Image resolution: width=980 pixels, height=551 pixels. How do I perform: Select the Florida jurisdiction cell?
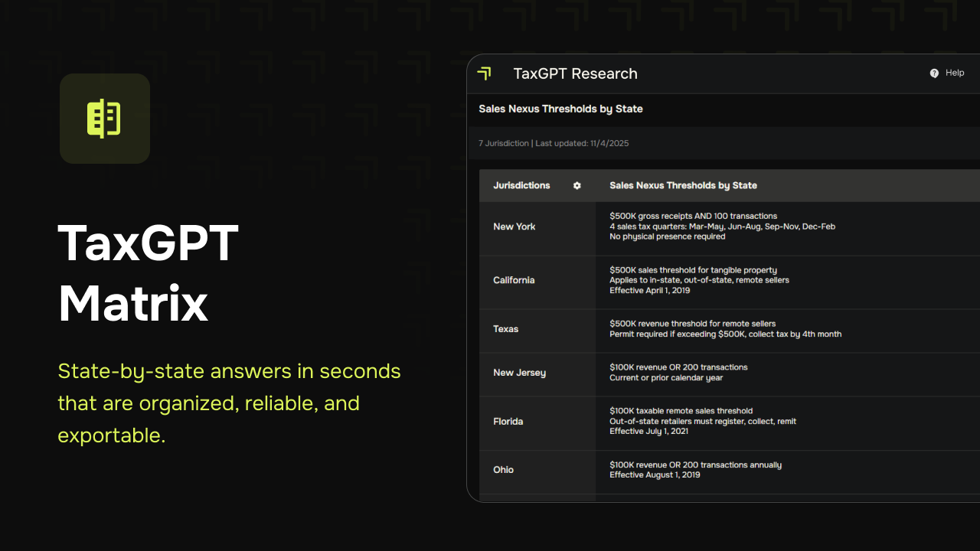[537, 422]
